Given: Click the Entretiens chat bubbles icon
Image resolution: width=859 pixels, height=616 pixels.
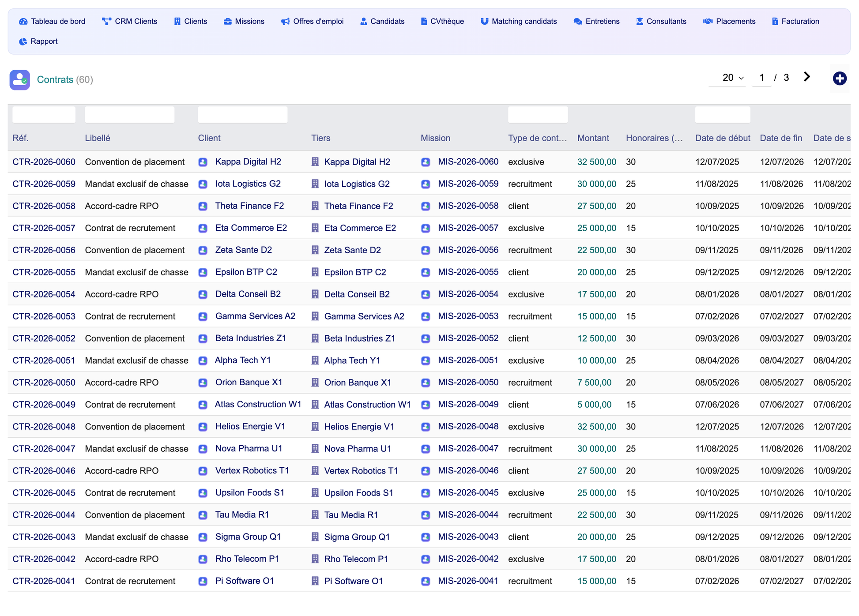Looking at the screenshot, I should pyautogui.click(x=578, y=21).
